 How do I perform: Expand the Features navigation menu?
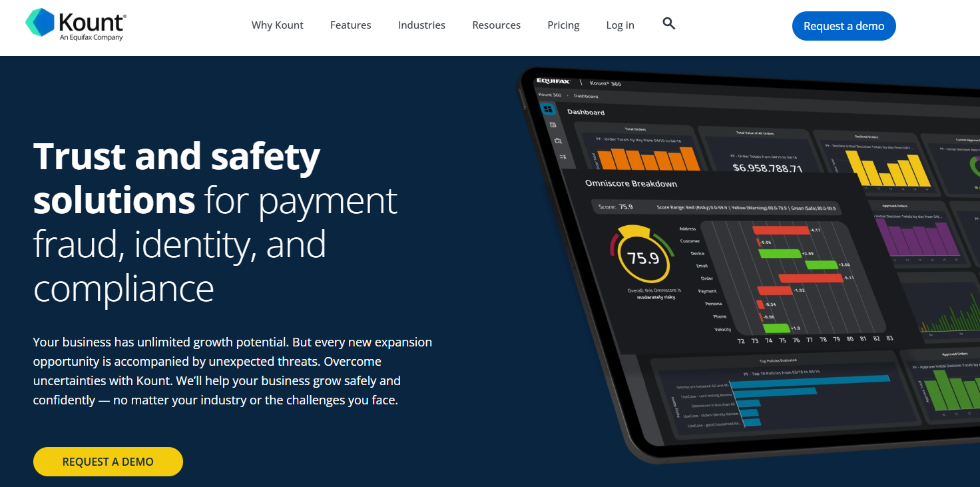[x=350, y=25]
